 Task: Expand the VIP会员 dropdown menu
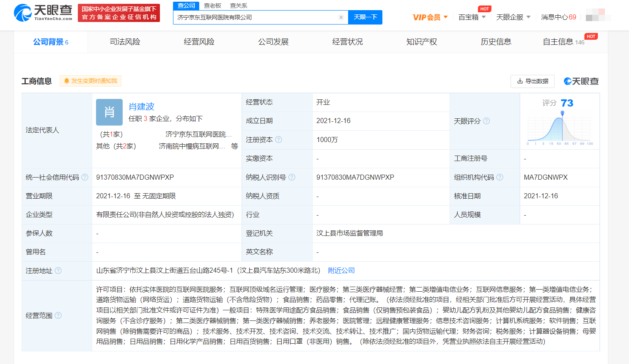coord(430,17)
